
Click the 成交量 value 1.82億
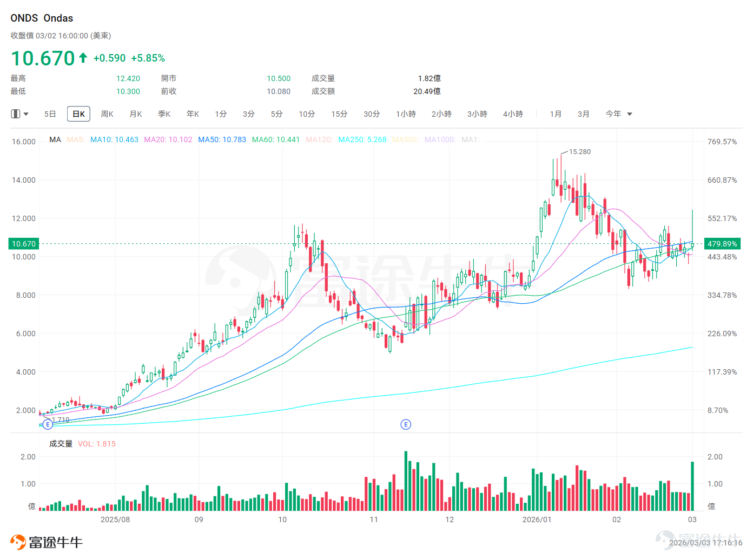click(x=430, y=78)
